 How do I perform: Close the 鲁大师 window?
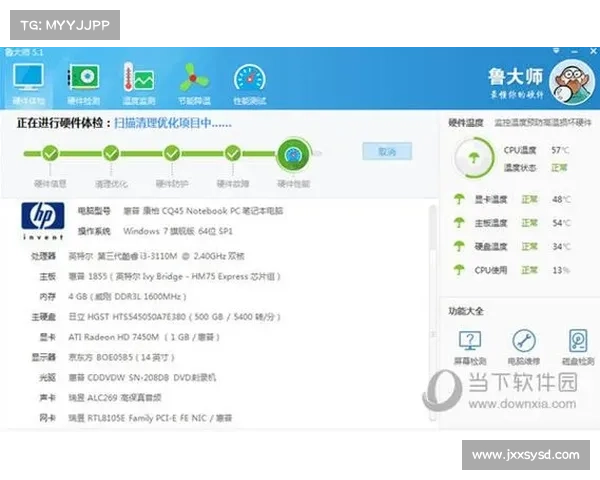[x=594, y=51]
